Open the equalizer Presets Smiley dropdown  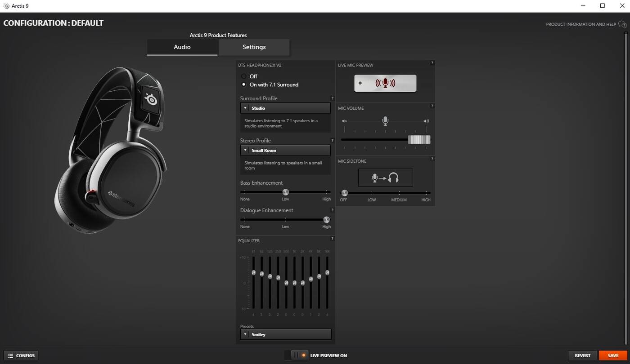point(285,334)
